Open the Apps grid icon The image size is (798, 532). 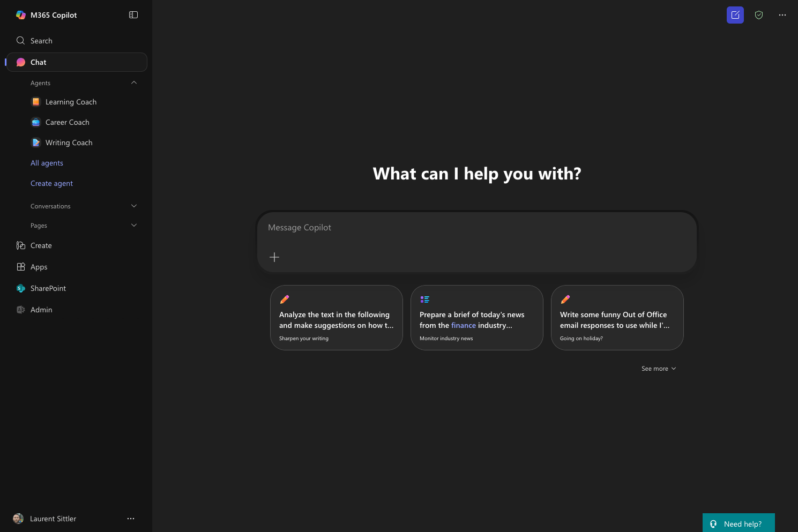[x=21, y=267]
